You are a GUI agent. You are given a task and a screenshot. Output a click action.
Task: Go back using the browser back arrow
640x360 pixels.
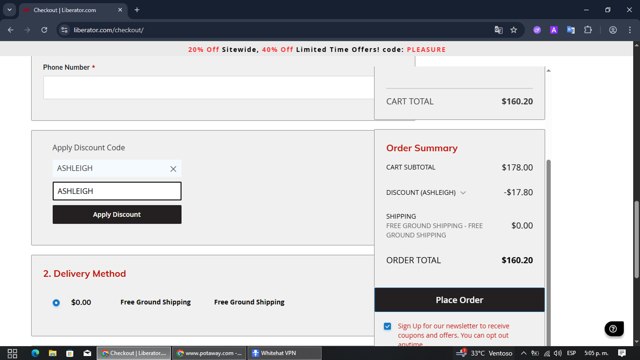[11, 30]
